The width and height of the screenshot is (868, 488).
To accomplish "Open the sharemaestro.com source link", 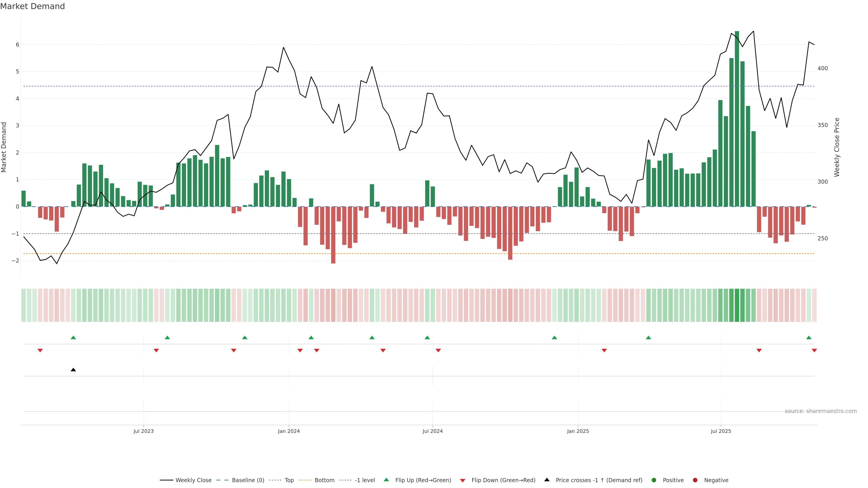I will click(x=821, y=411).
